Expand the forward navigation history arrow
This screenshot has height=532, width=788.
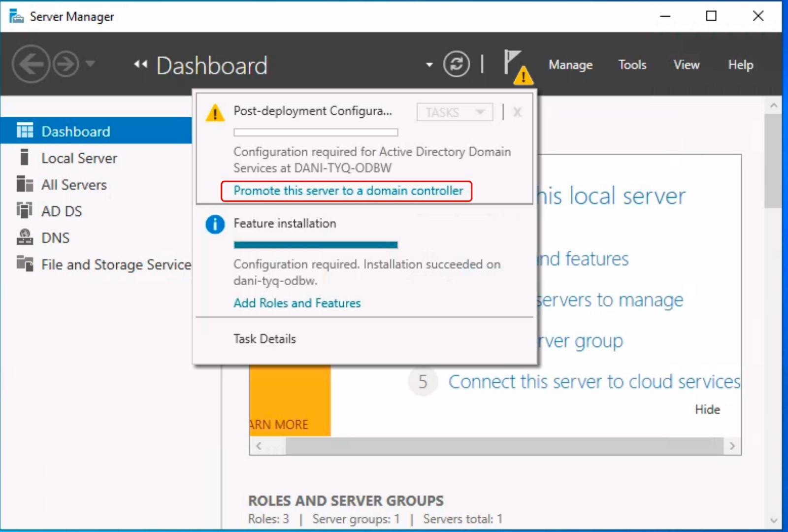pyautogui.click(x=91, y=64)
